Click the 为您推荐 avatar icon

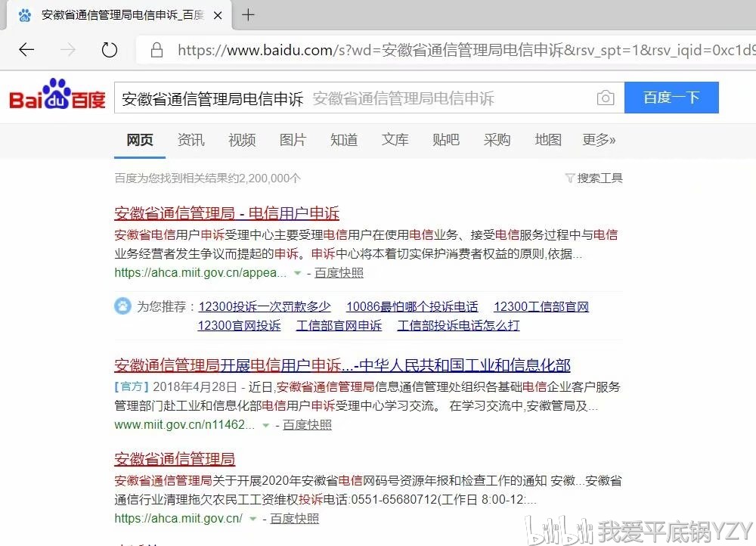pos(122,306)
